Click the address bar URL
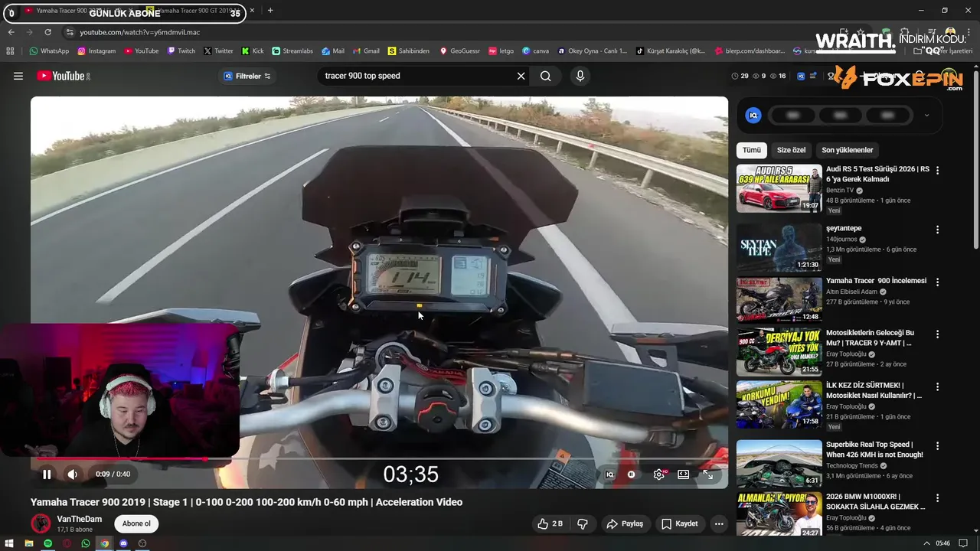The image size is (980, 551). [140, 32]
